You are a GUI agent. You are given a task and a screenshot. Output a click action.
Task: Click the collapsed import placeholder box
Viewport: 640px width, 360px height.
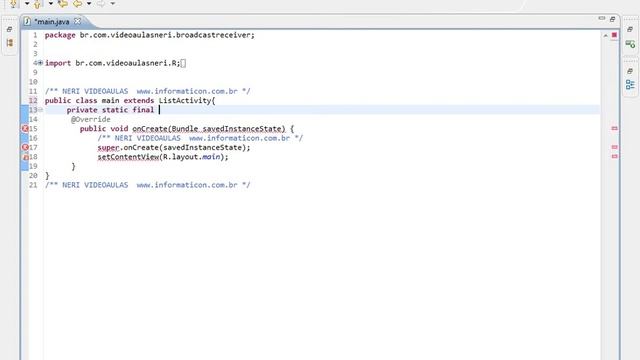click(183, 63)
